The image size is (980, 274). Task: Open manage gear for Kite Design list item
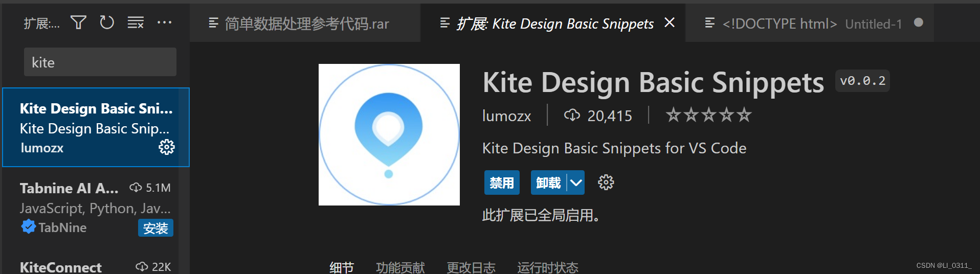pos(167,147)
